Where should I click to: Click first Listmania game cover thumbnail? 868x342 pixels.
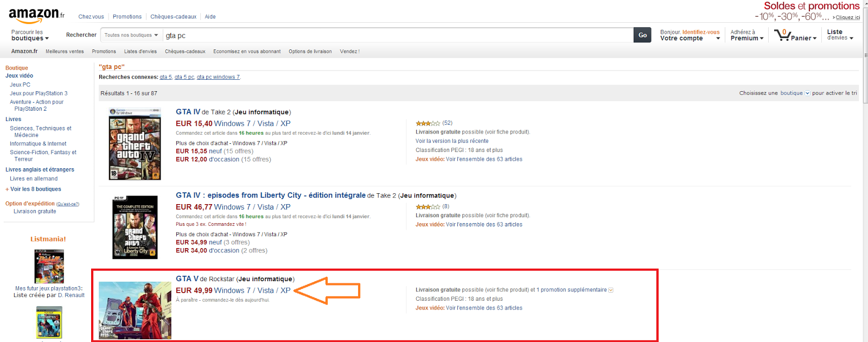click(49, 267)
